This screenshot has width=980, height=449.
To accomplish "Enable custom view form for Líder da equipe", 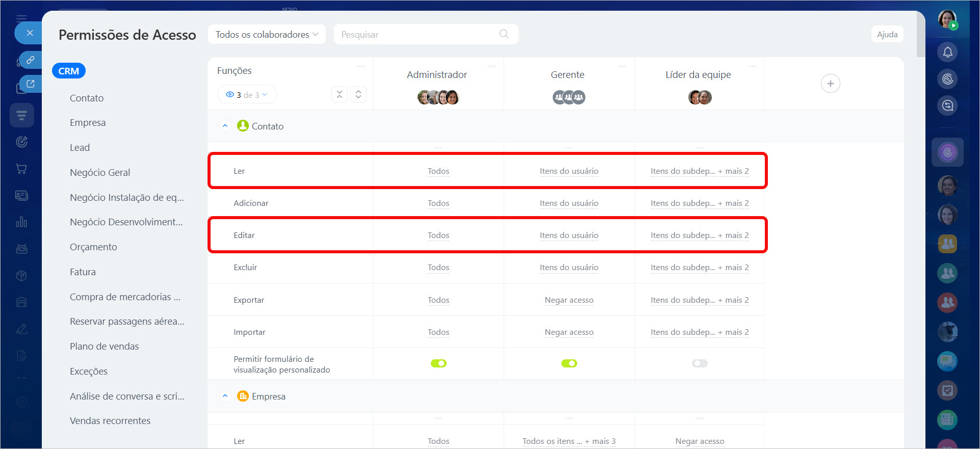I will [700, 363].
